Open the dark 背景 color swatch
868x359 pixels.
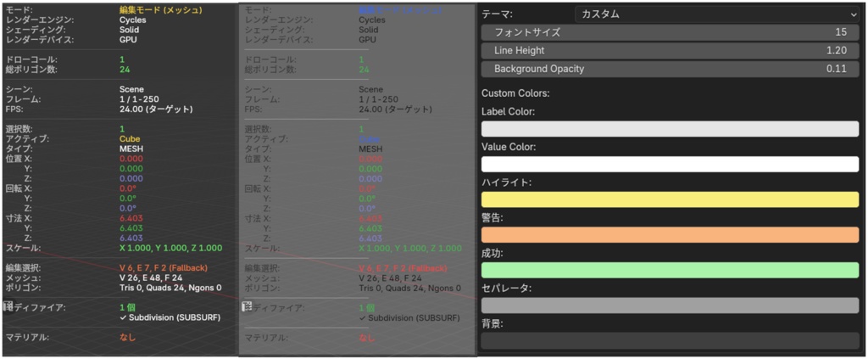[670, 340]
